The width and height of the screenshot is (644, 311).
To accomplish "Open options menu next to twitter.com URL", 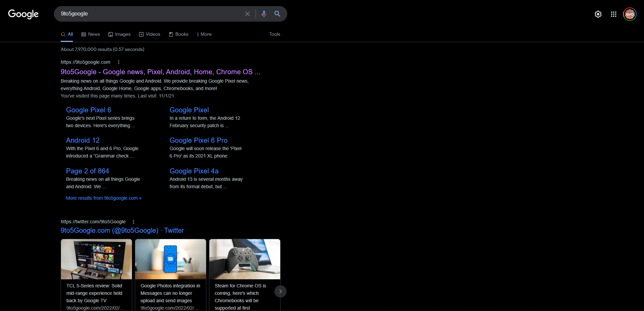I will pyautogui.click(x=134, y=222).
